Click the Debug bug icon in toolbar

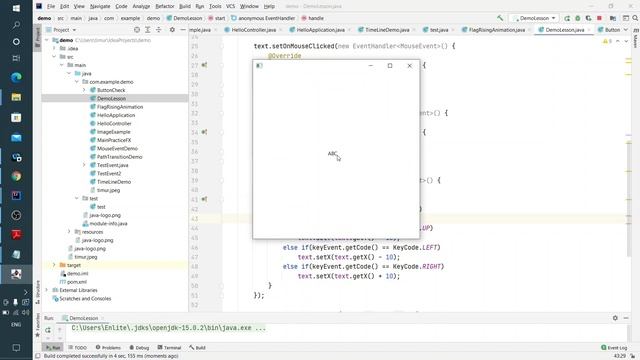click(x=578, y=18)
